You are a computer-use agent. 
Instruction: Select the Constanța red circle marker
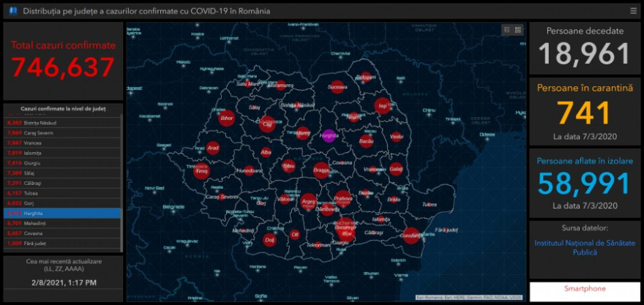(x=411, y=235)
